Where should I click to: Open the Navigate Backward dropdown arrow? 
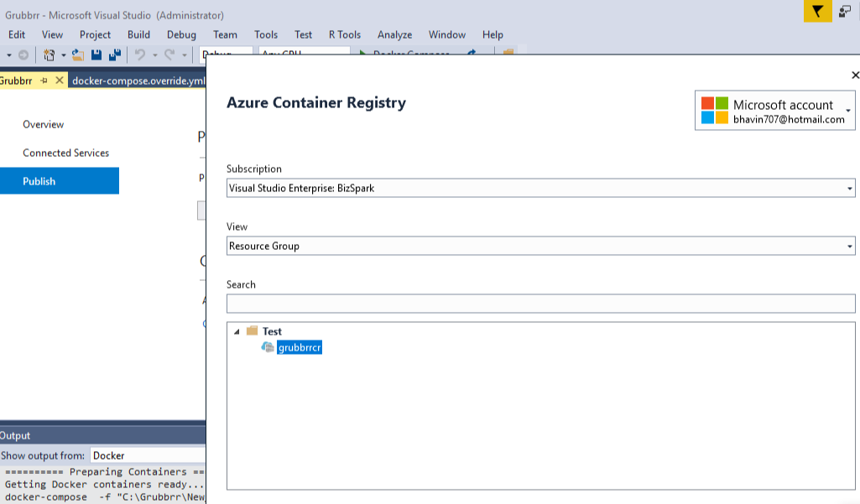[x=8, y=55]
